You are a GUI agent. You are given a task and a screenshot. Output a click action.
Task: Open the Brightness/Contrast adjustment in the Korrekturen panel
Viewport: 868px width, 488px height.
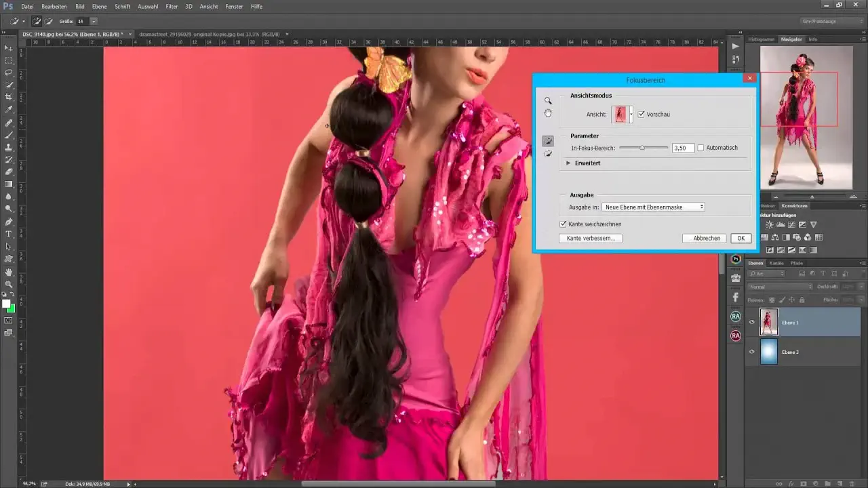pyautogui.click(x=769, y=224)
